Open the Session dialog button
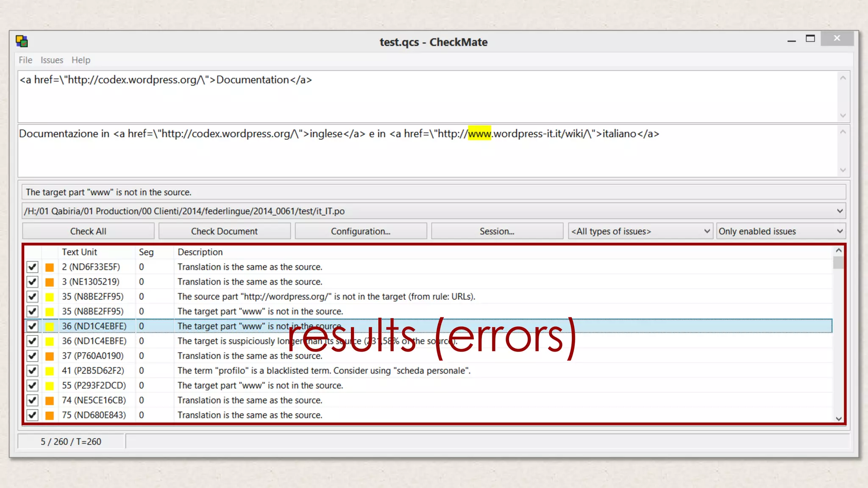The width and height of the screenshot is (868, 488). 497,231
